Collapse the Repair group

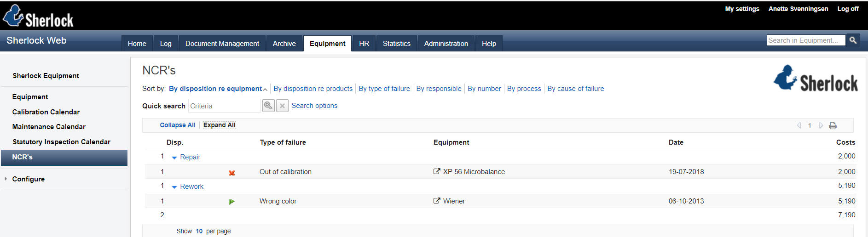point(174,158)
